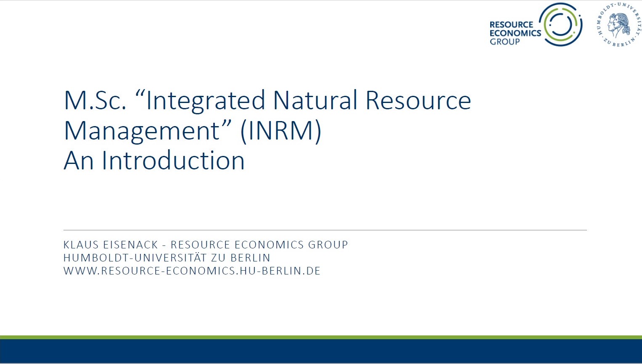Click the word ECONOMICS in the logo

point(515,33)
